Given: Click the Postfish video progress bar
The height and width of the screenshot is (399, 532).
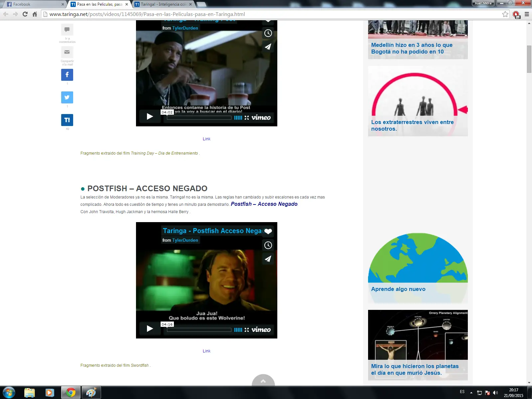Looking at the screenshot, I should pyautogui.click(x=199, y=330).
